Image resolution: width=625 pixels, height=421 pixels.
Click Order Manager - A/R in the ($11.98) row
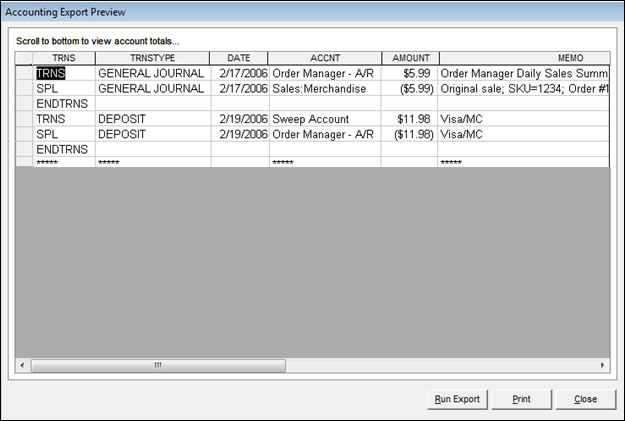click(x=325, y=134)
